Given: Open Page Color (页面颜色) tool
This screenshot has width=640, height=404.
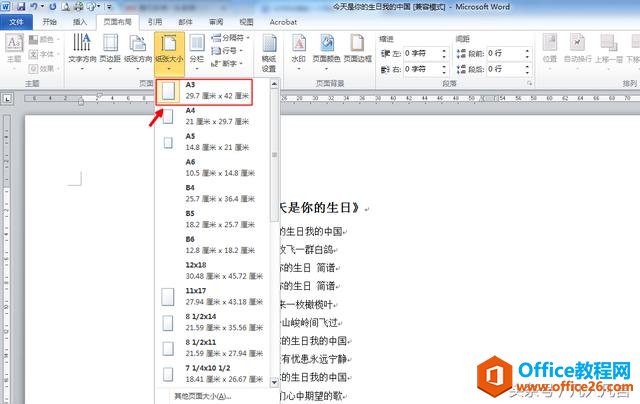Looking at the screenshot, I should pyautogui.click(x=326, y=52).
